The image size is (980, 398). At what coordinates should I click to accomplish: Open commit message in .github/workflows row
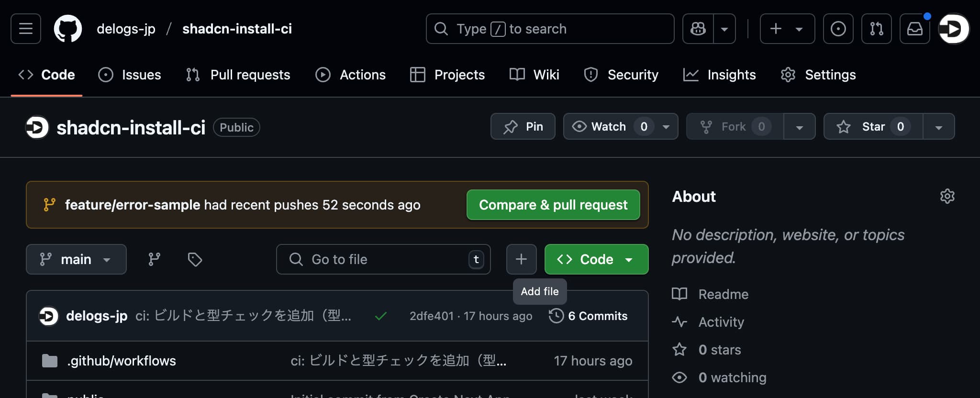tap(398, 361)
